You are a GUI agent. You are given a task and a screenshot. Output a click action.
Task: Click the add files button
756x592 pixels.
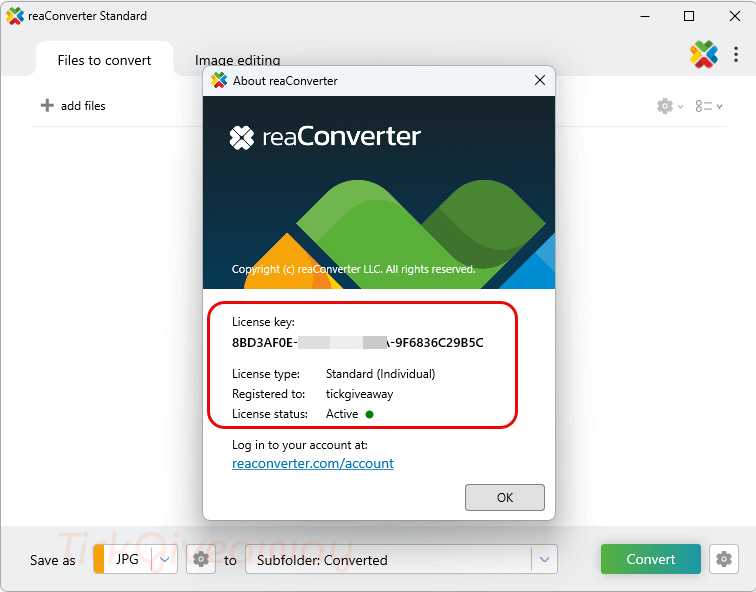click(73, 106)
